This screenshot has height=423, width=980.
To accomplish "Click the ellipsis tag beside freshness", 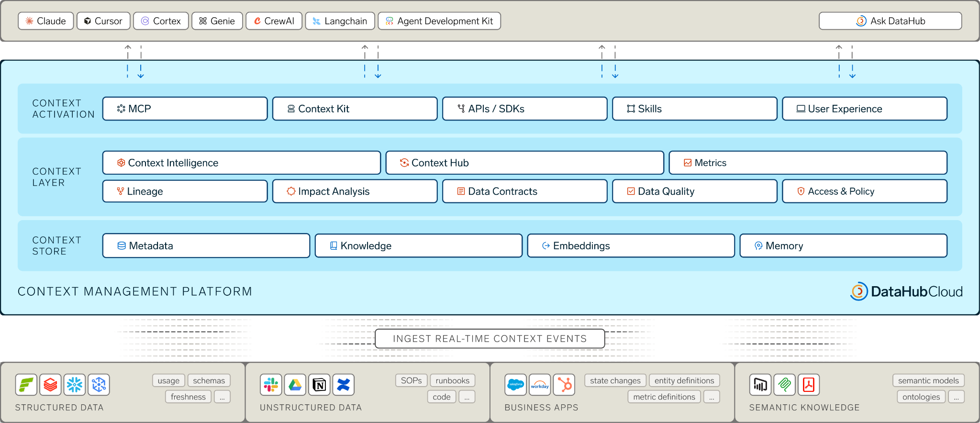I will point(223,397).
